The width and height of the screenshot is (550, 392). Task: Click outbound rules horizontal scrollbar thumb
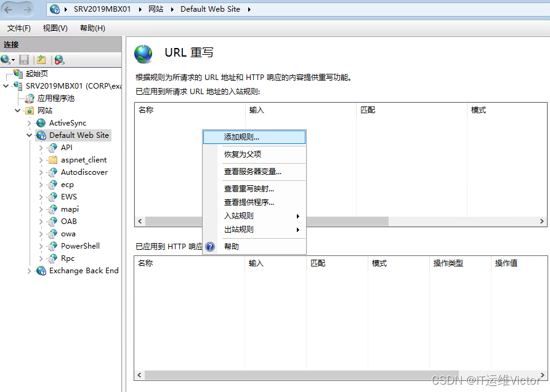[x=302, y=375]
